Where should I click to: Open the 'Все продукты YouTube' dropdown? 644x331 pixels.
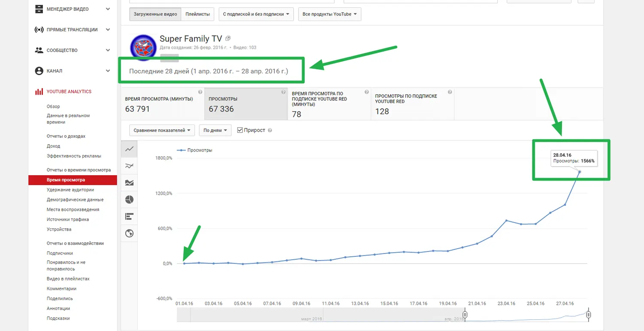point(330,14)
